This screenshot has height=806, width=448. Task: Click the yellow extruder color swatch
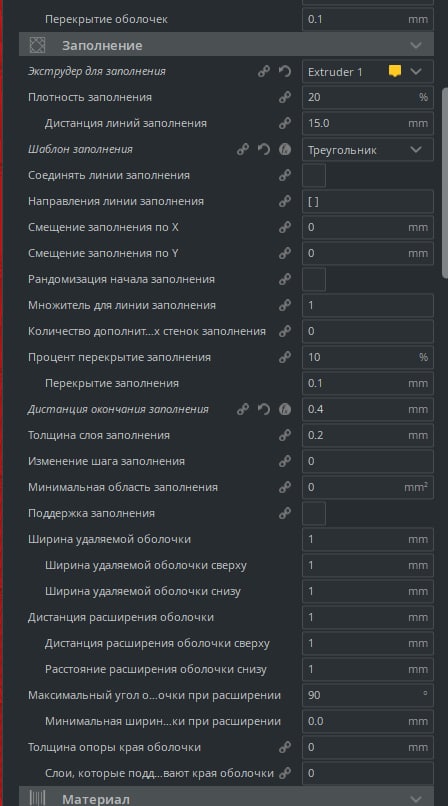coord(395,71)
